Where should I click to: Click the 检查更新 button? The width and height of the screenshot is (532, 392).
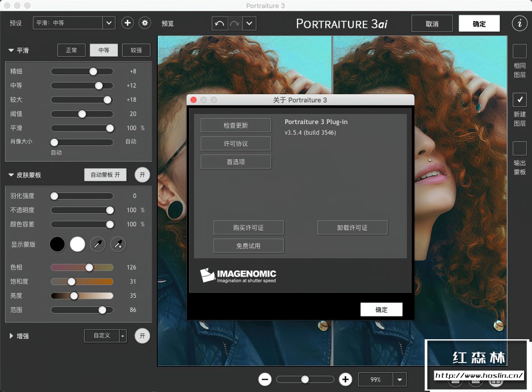(x=236, y=125)
